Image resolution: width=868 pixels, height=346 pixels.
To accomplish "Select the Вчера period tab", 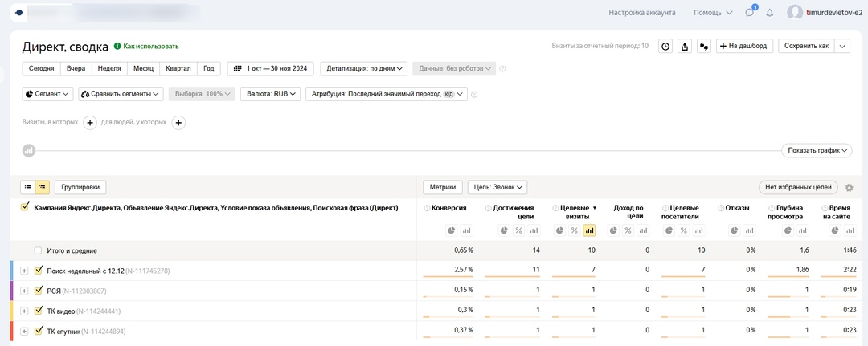I will (x=76, y=68).
